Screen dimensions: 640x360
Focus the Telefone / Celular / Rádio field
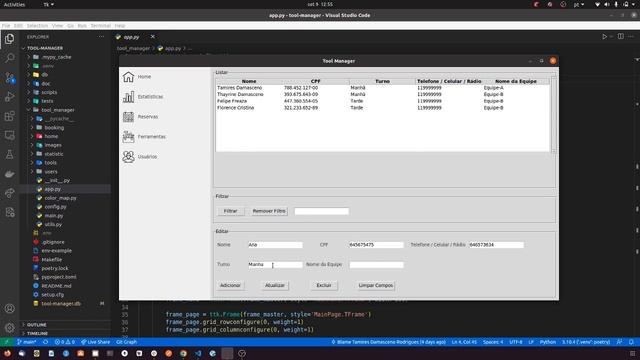tap(496, 244)
